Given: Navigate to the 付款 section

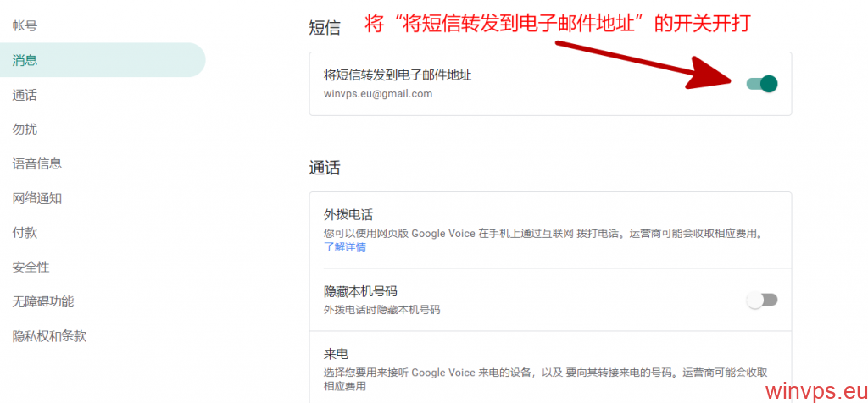Looking at the screenshot, I should [25, 232].
